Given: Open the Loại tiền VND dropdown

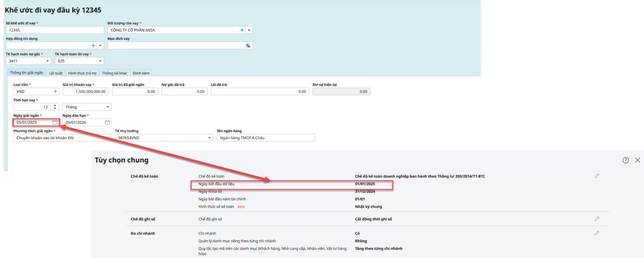Looking at the screenshot, I should pos(56,92).
